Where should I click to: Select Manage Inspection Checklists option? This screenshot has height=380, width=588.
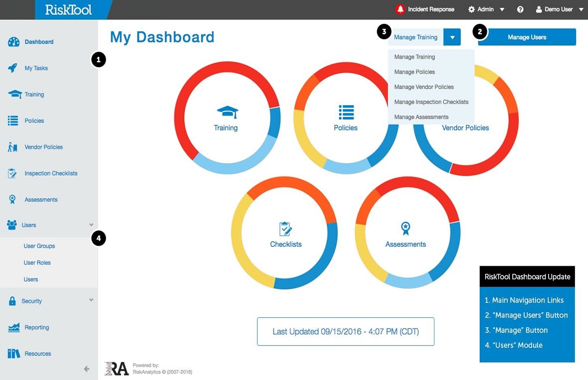tap(431, 102)
